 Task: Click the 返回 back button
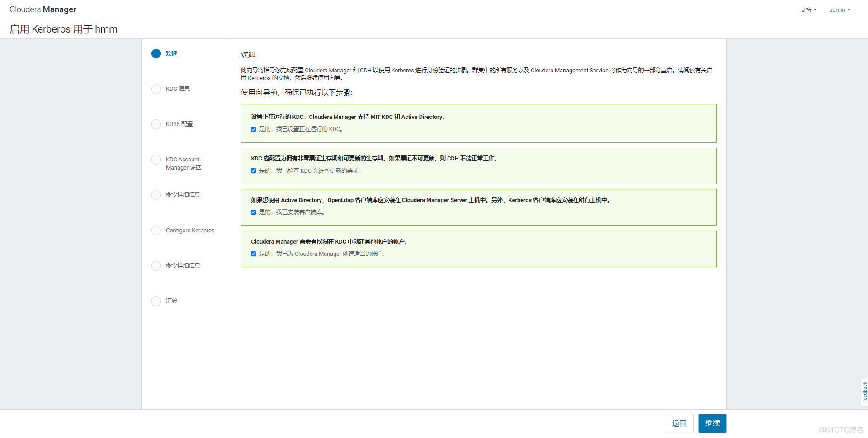pos(679,424)
